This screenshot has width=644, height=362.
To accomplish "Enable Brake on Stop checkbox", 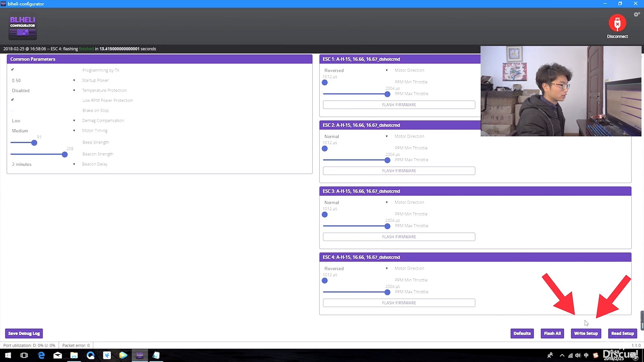I will [12, 110].
